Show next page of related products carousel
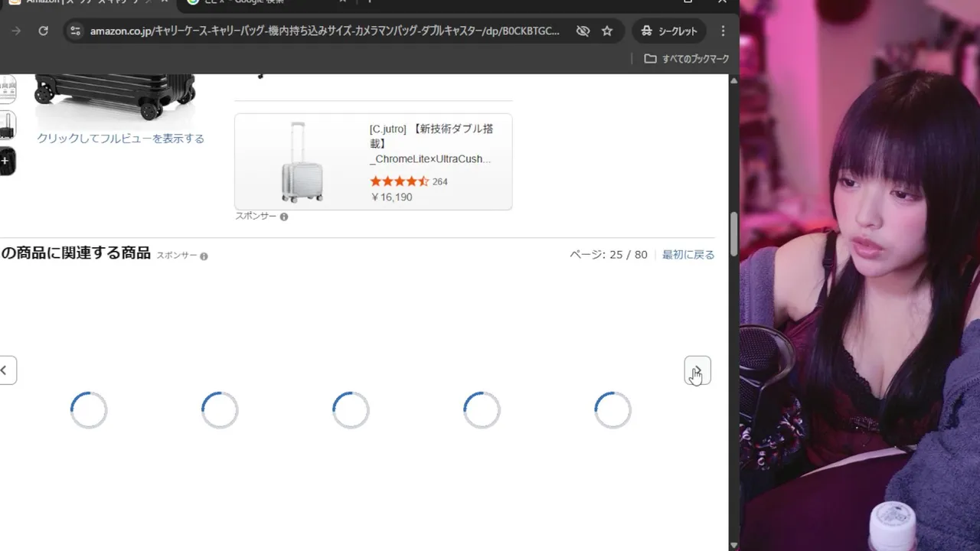 coord(697,370)
